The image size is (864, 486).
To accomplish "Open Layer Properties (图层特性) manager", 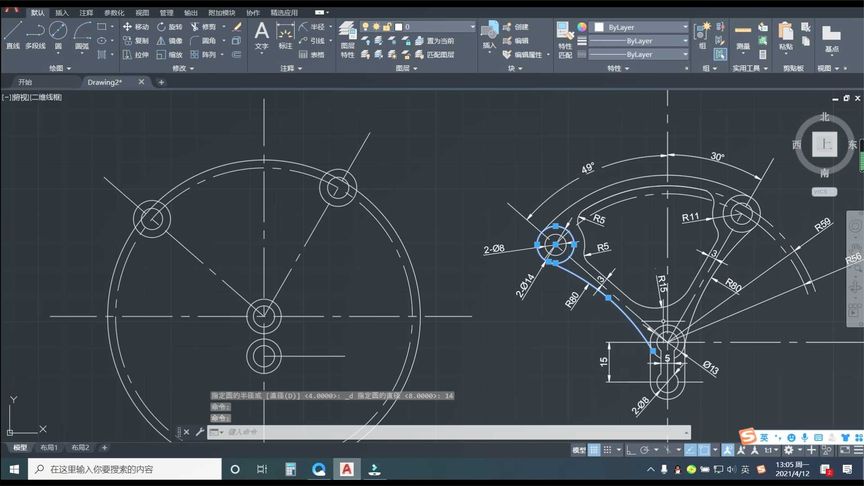I will tap(347, 39).
